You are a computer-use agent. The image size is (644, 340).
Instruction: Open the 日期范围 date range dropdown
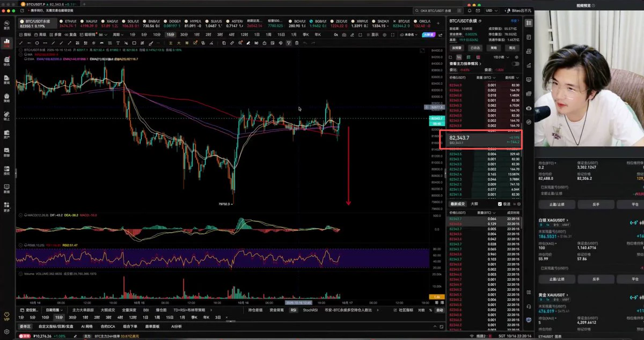tap(54, 310)
